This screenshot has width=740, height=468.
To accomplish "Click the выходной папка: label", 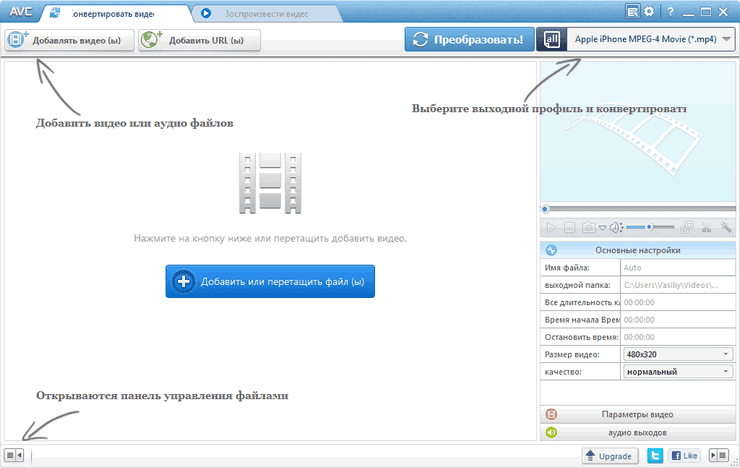I will [x=577, y=285].
